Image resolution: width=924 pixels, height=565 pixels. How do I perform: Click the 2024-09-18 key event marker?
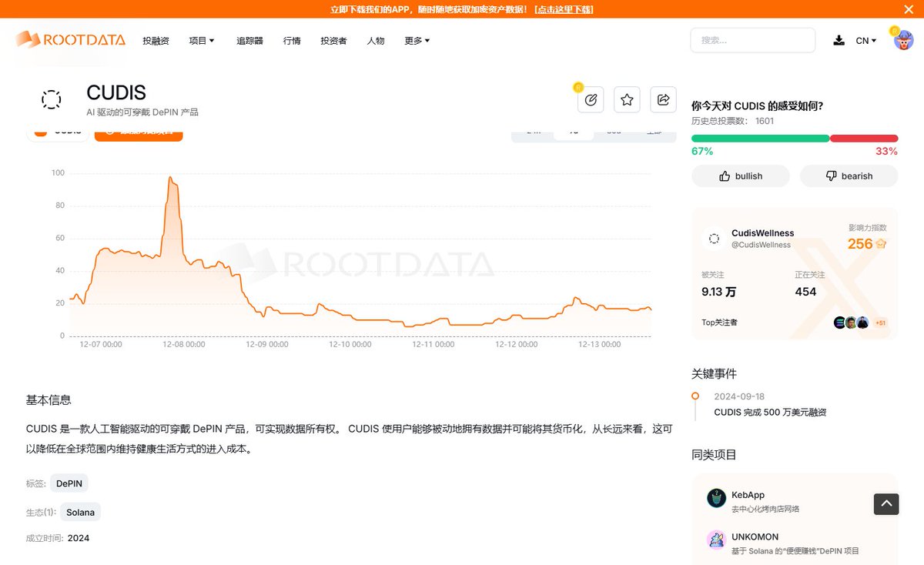[x=695, y=396]
